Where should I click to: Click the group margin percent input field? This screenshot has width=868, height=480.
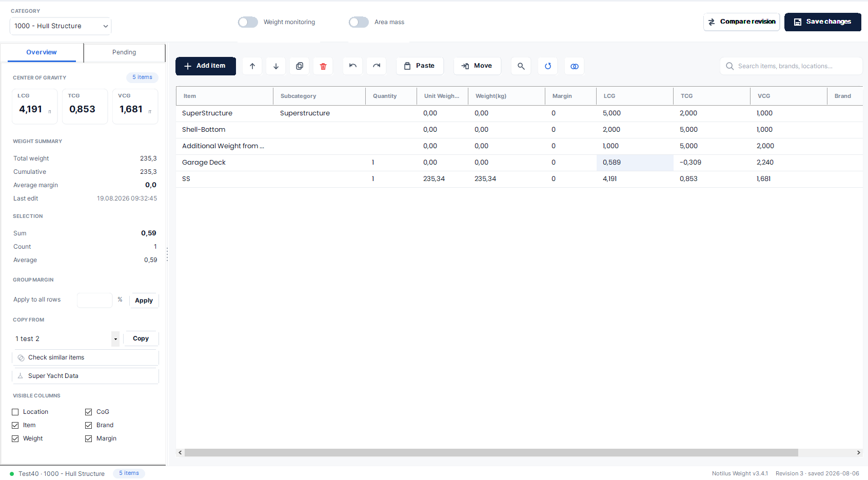click(x=94, y=300)
